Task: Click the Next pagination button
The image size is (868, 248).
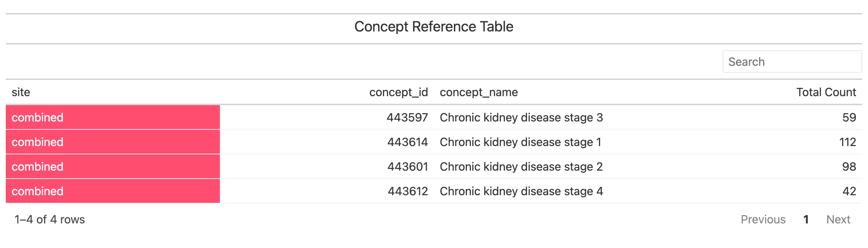Action: [838, 219]
